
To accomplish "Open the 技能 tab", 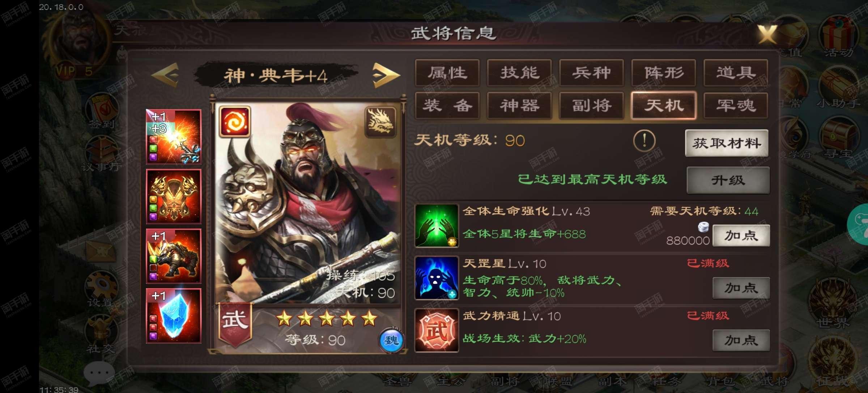I will (519, 73).
